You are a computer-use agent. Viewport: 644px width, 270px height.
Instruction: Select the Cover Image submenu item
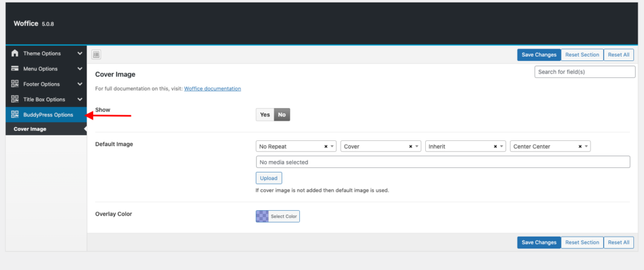(30, 129)
